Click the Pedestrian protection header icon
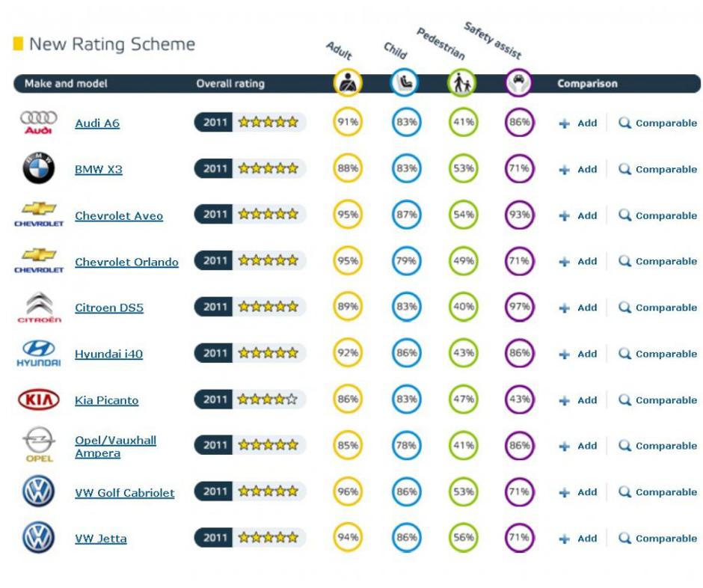This screenshot has height=588, width=703. [461, 82]
